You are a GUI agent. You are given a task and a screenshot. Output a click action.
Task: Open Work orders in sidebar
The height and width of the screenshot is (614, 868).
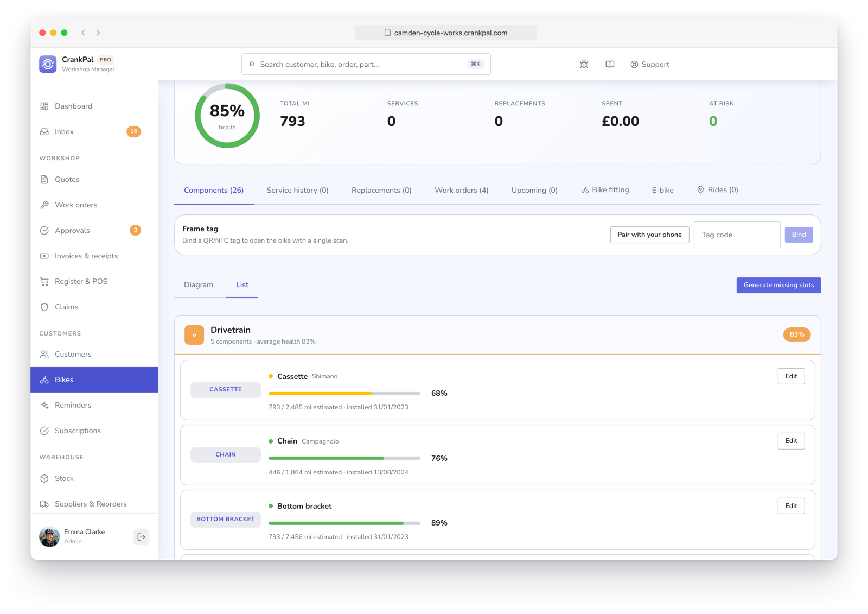click(x=94, y=205)
